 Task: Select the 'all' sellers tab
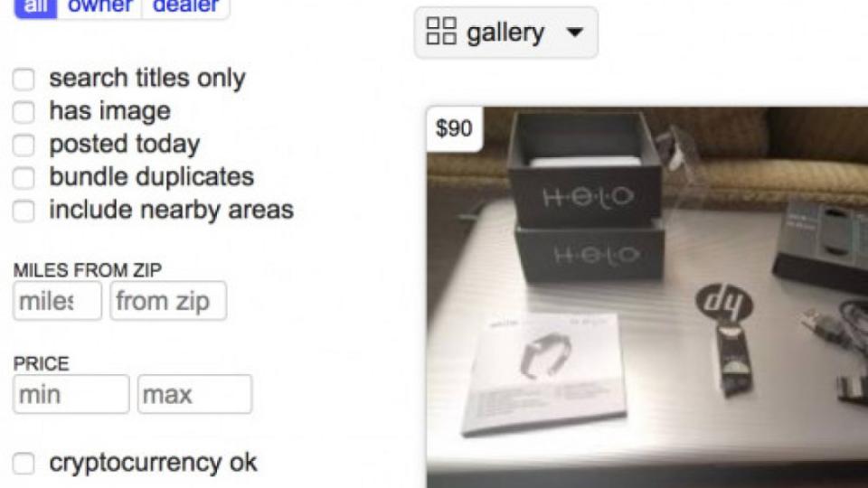click(35, 8)
